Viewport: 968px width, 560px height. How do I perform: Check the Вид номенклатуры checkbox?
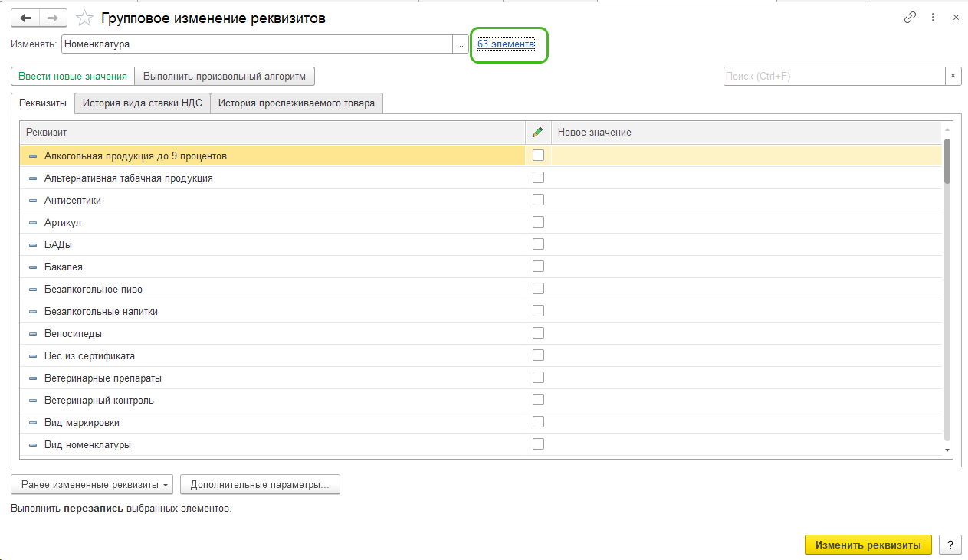pos(538,444)
